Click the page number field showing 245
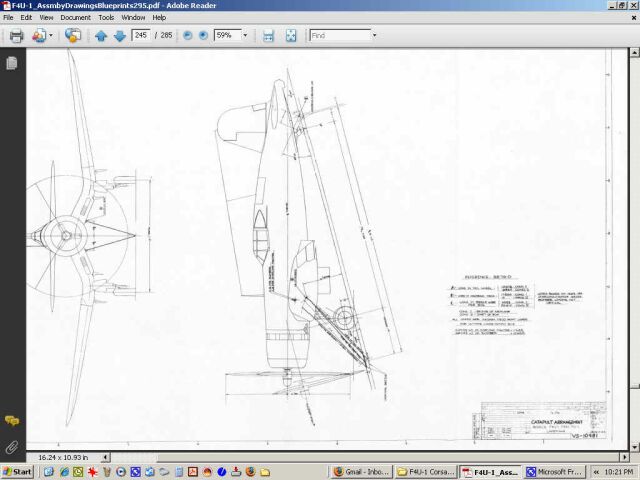640x480 pixels. (141, 36)
